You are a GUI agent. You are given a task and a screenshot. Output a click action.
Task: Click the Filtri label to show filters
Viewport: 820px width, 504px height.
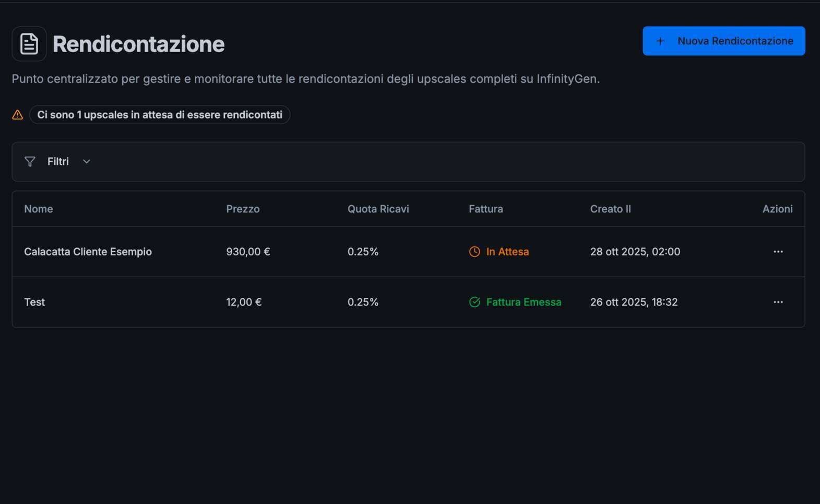(x=58, y=162)
